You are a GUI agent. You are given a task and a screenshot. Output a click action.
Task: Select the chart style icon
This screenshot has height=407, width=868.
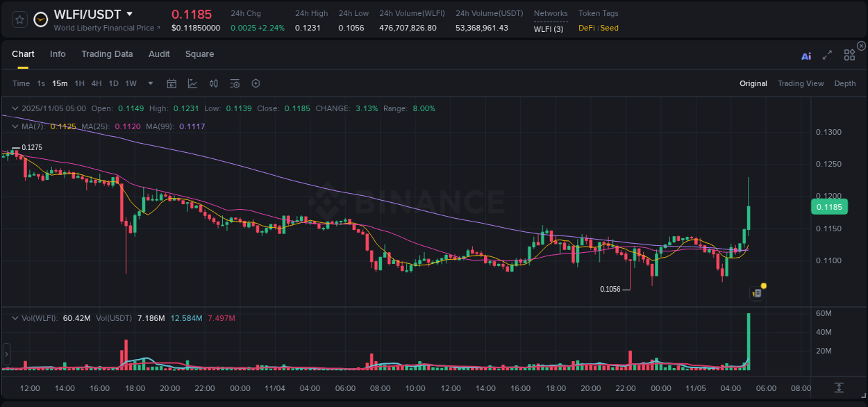pos(192,83)
